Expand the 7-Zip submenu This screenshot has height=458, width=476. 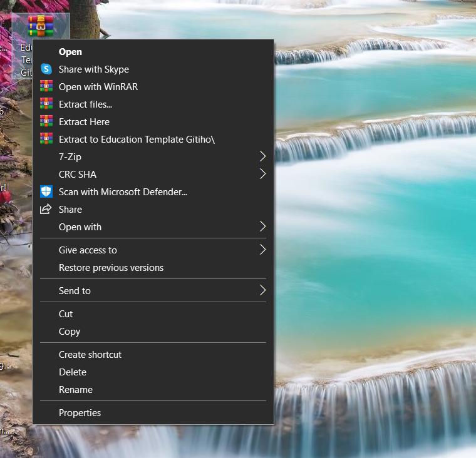[x=153, y=157]
